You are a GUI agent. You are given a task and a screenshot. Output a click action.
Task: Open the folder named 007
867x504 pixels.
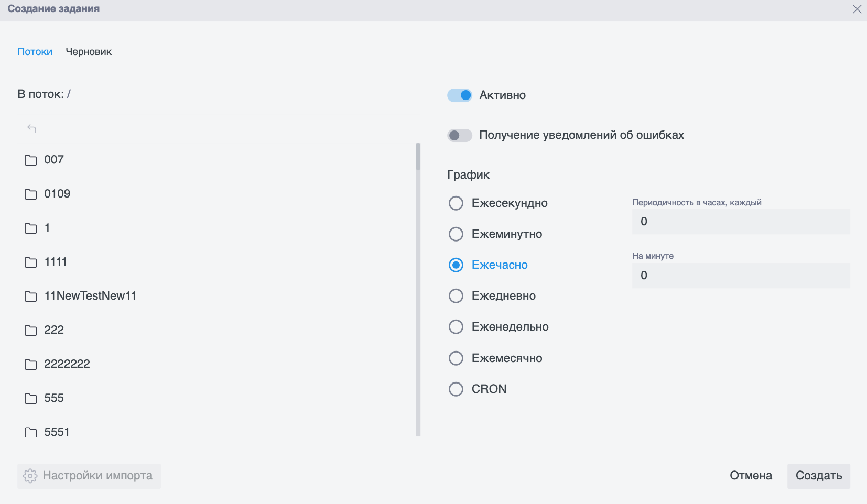216,160
